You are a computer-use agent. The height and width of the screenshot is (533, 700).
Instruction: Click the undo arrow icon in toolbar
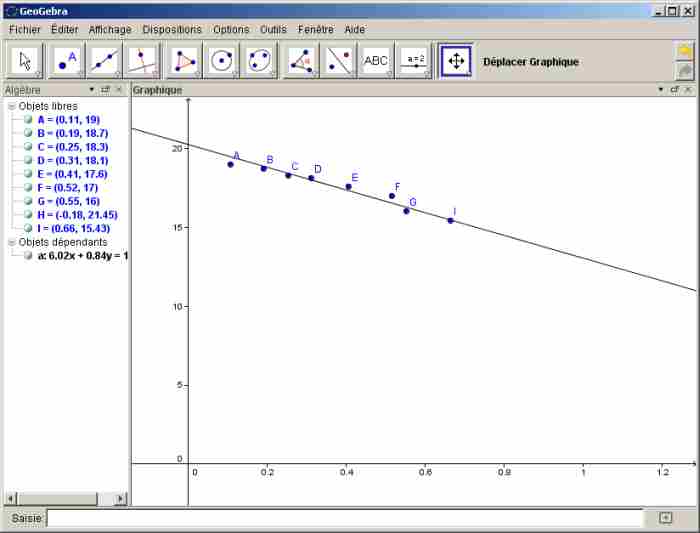click(x=685, y=51)
